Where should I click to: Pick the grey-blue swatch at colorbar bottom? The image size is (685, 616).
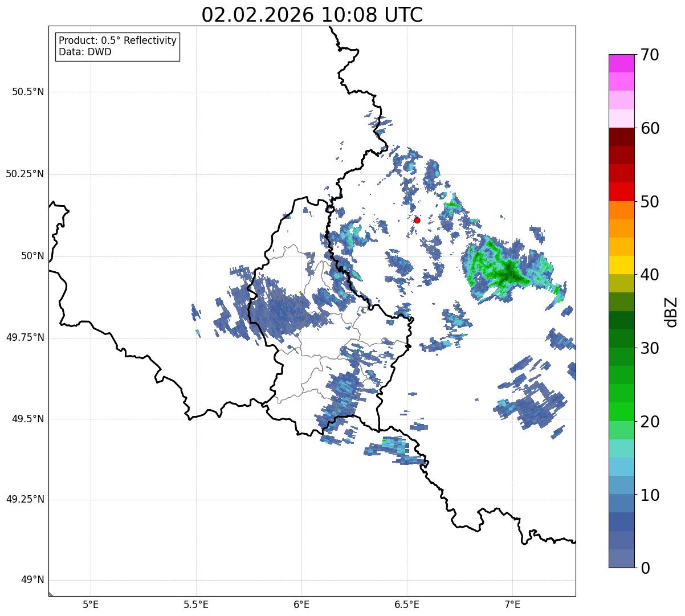[621, 558]
